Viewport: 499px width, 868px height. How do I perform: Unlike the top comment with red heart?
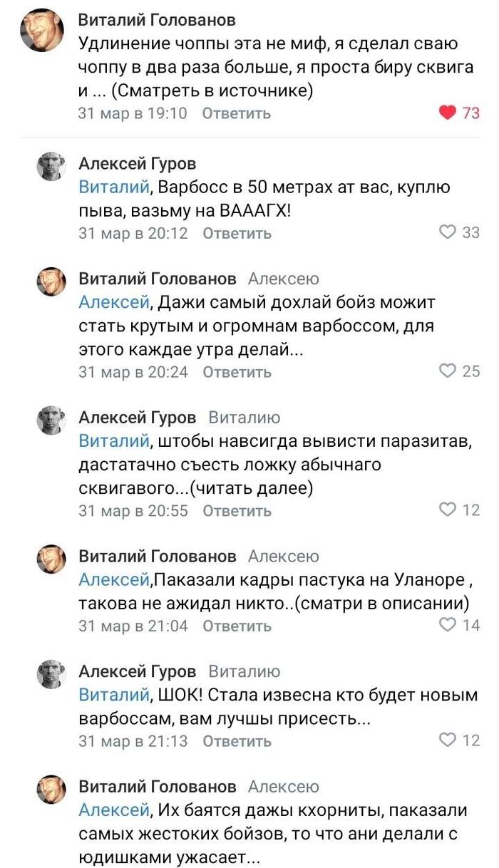point(447,113)
